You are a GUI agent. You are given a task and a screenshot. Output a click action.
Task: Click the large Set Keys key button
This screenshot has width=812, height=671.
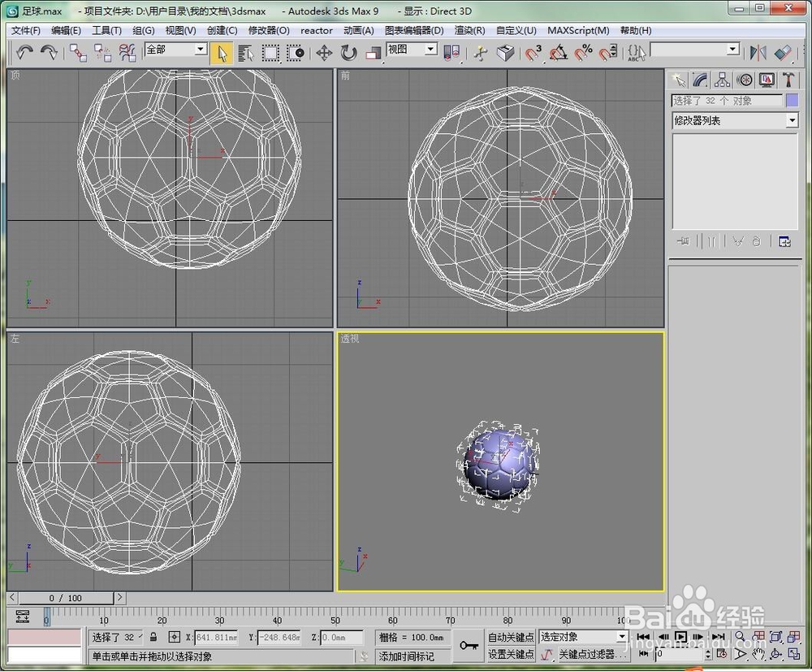(469, 645)
